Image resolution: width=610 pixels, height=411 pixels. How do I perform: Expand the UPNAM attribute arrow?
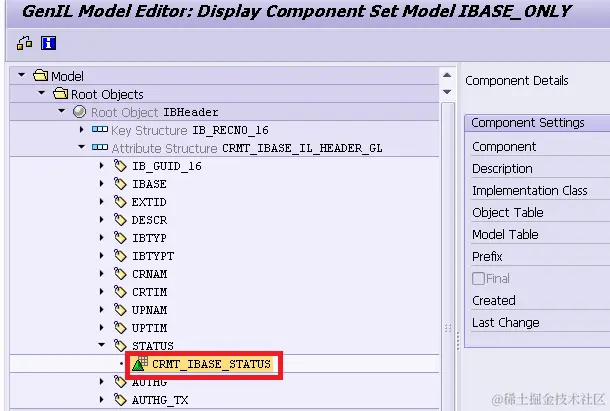[x=102, y=310]
